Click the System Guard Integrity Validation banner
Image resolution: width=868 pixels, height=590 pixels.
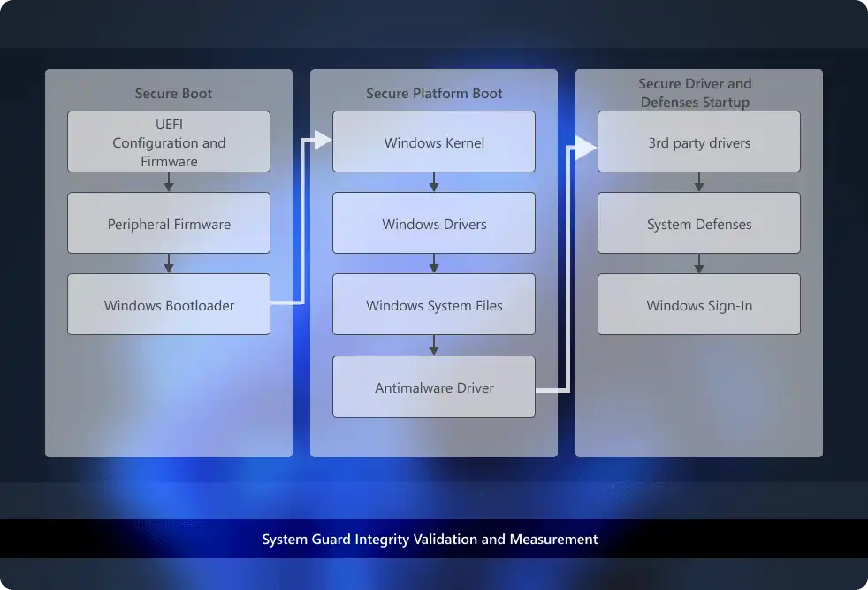pos(430,539)
